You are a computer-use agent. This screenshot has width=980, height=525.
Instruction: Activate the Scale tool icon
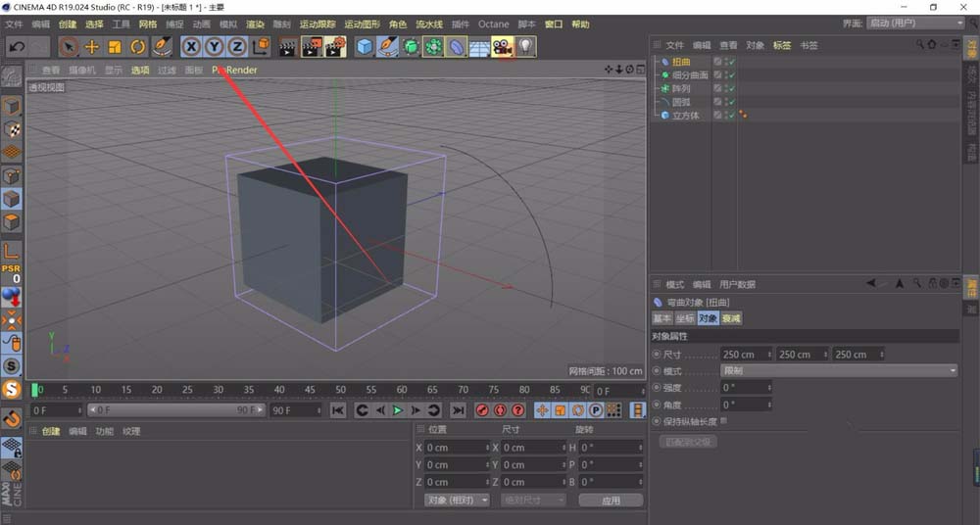tap(115, 46)
